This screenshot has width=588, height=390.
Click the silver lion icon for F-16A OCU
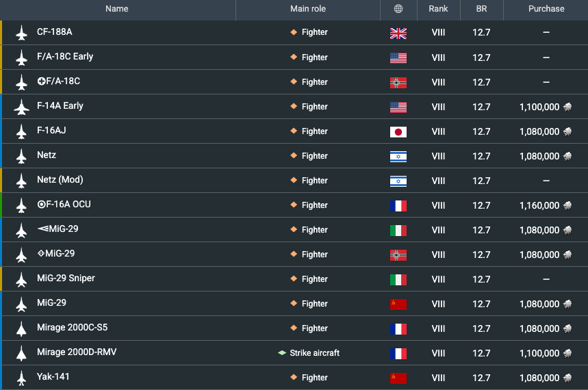coord(567,205)
